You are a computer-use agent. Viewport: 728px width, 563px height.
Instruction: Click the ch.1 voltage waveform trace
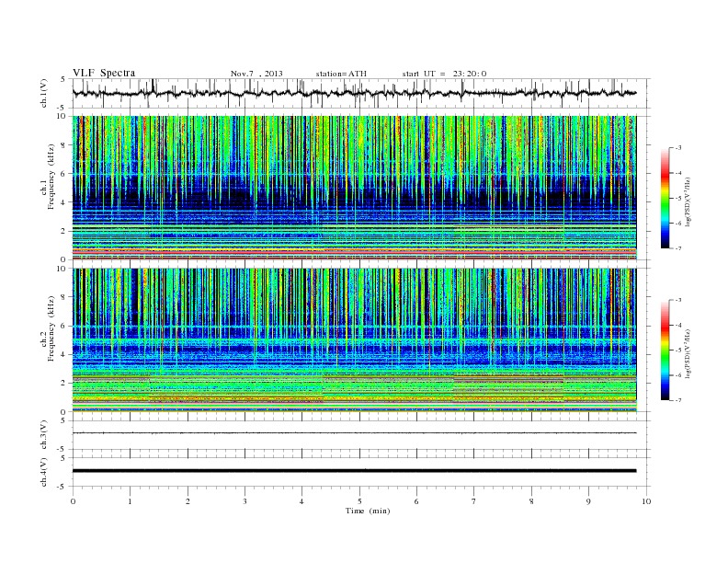pos(354,93)
